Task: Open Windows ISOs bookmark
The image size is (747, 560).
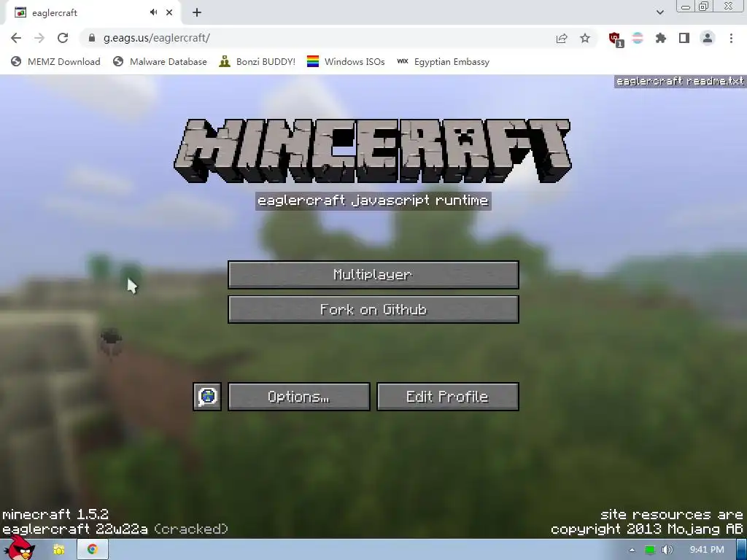Action: pyautogui.click(x=346, y=61)
